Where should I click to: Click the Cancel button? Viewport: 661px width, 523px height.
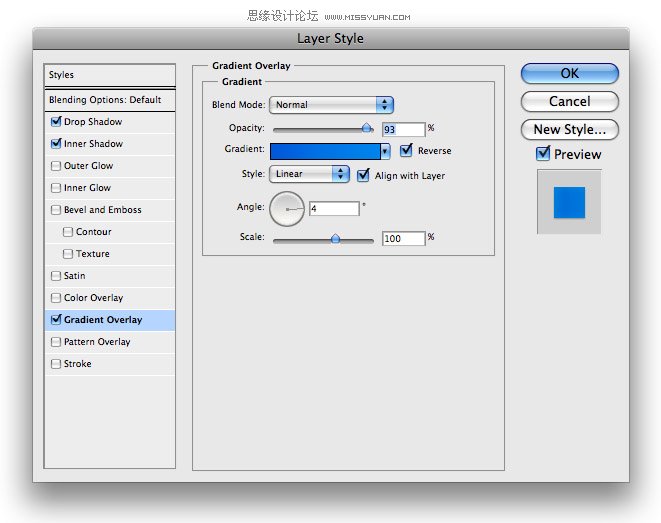pos(570,102)
